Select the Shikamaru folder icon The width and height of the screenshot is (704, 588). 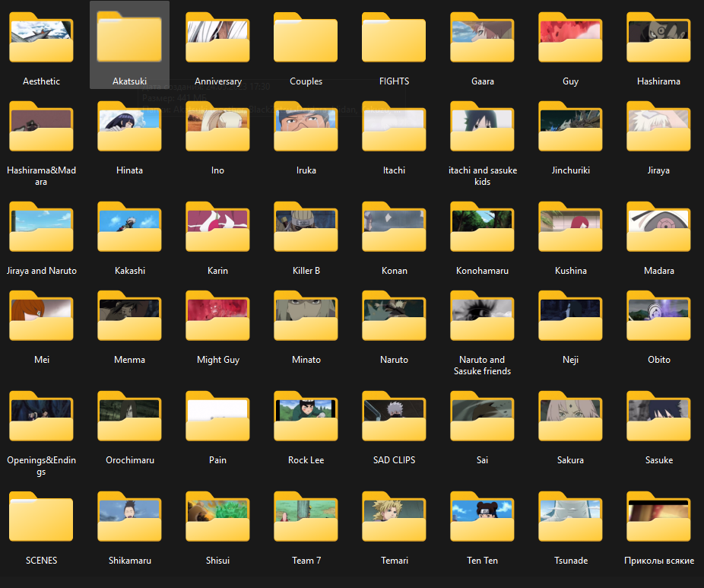click(129, 516)
